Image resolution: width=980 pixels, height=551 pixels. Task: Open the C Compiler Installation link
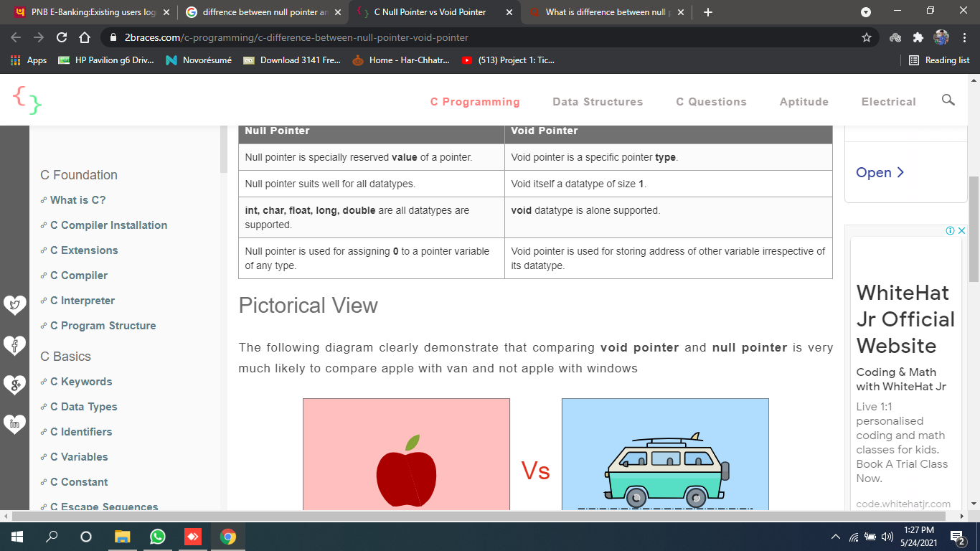point(108,225)
